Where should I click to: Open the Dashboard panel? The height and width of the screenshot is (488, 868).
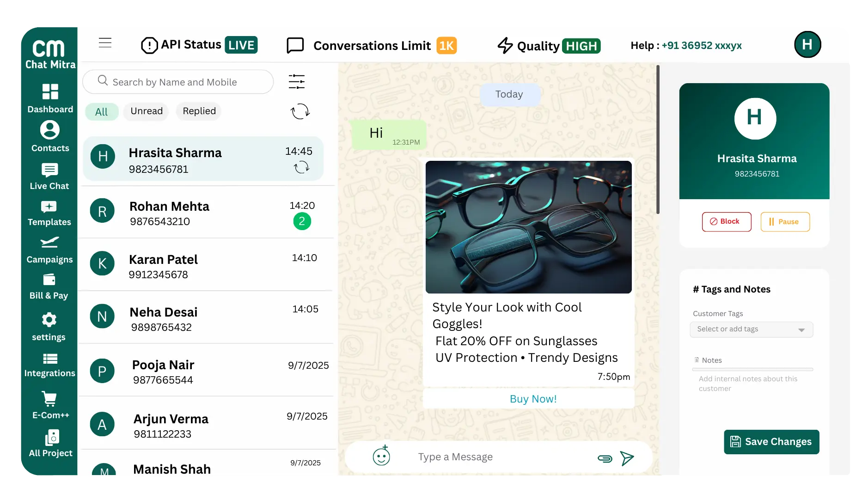[49, 98]
